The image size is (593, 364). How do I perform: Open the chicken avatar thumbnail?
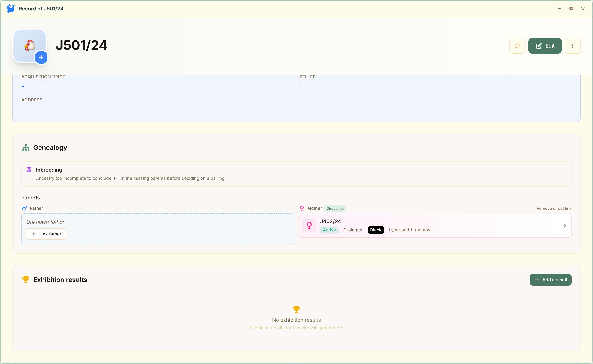(29, 46)
